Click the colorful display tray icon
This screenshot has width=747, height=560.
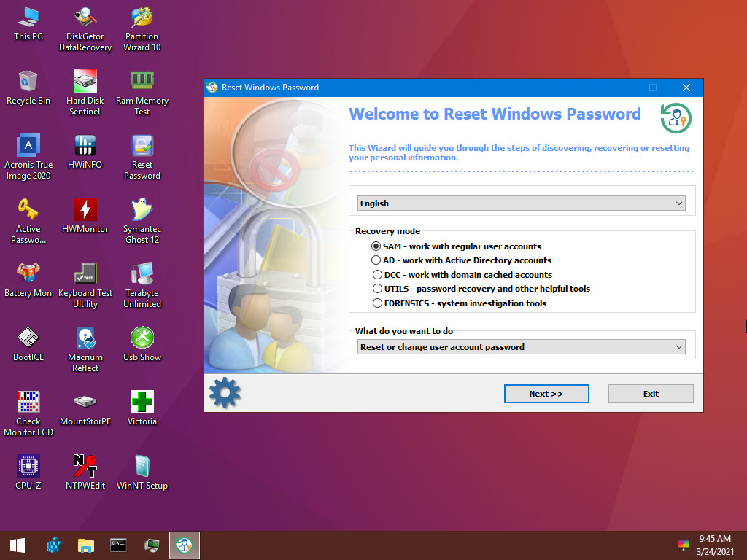pos(683,545)
